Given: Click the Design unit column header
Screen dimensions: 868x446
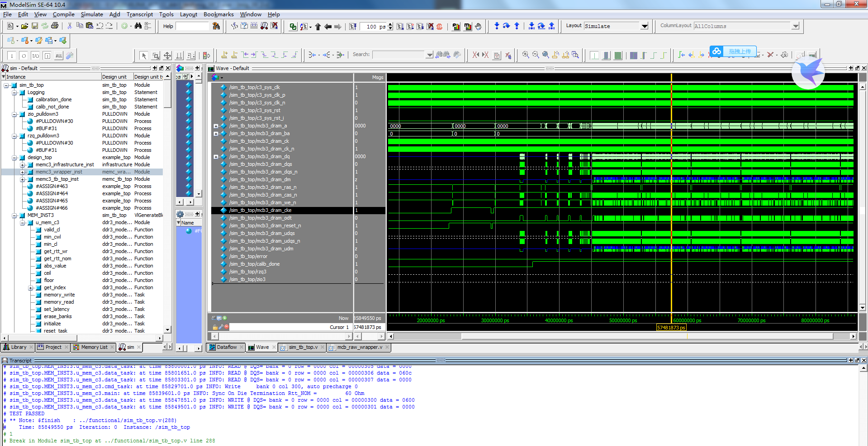Looking at the screenshot, I should 114,77.
